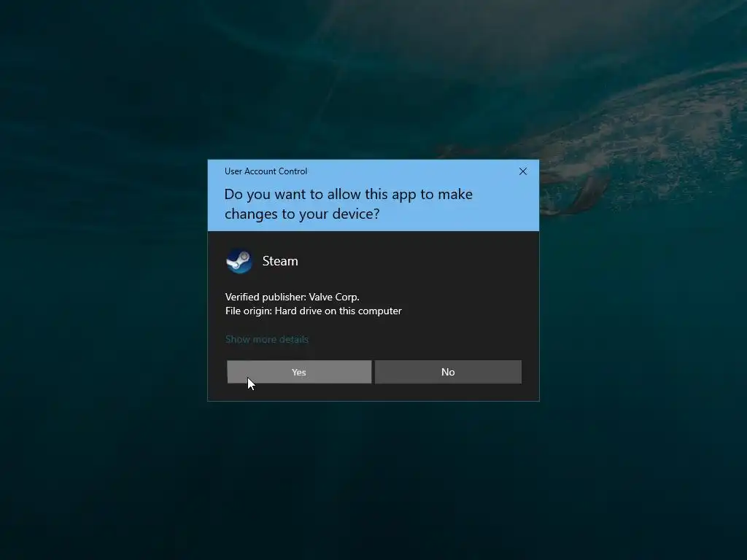Click the Steam logo icon
This screenshot has height=560, width=747.
(239, 261)
